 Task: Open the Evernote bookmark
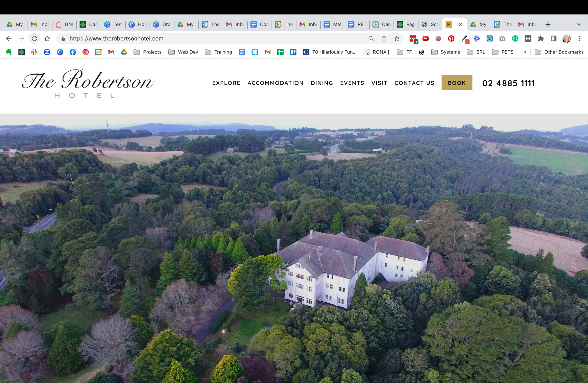[x=9, y=52]
